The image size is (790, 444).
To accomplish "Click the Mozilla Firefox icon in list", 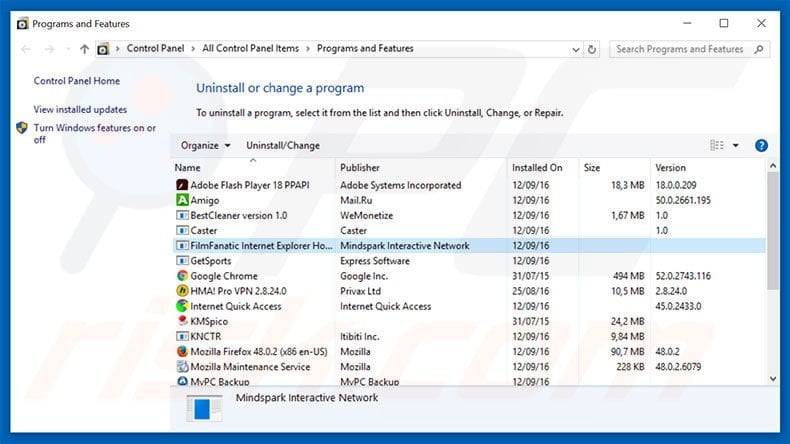I will (182, 351).
